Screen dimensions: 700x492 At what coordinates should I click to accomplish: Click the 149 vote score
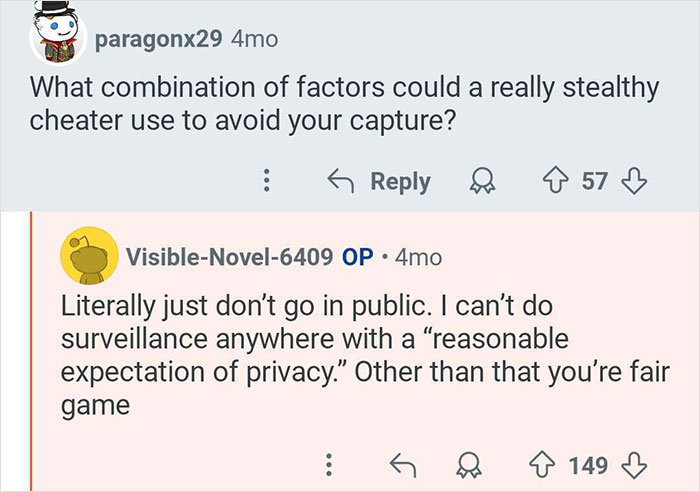coord(588,465)
